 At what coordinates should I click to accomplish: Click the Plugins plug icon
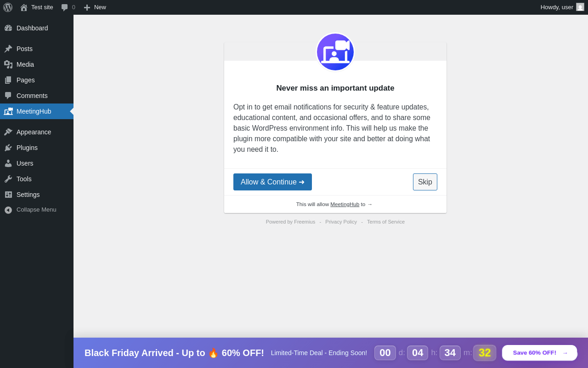coord(8,148)
